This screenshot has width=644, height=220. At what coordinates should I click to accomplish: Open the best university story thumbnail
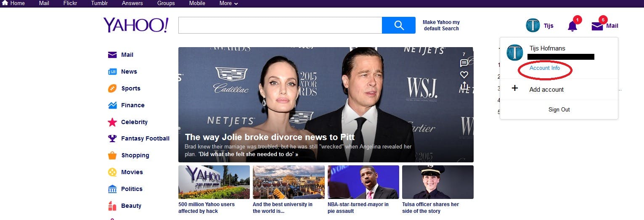pyautogui.click(x=289, y=182)
